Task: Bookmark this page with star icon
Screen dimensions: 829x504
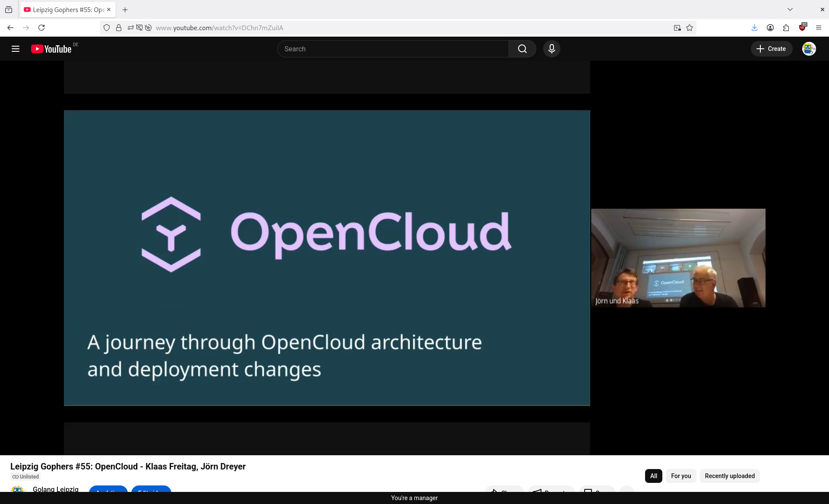Action: (x=690, y=28)
